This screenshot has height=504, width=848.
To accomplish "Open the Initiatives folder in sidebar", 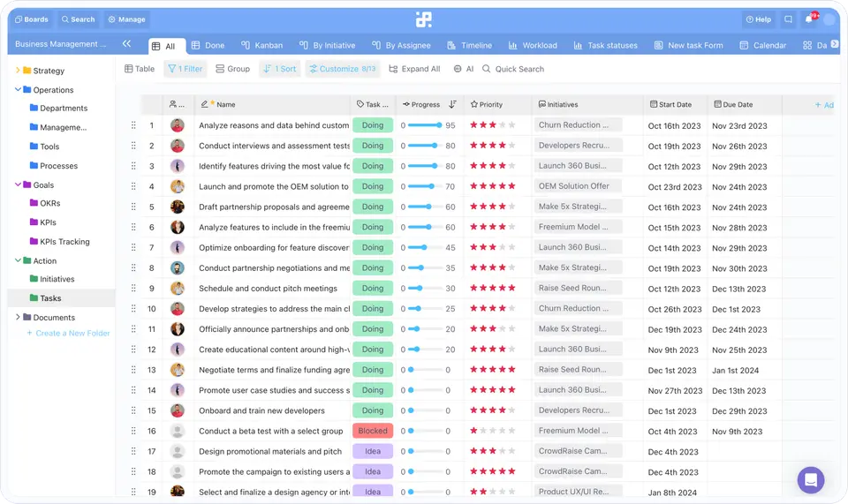I will click(x=57, y=279).
